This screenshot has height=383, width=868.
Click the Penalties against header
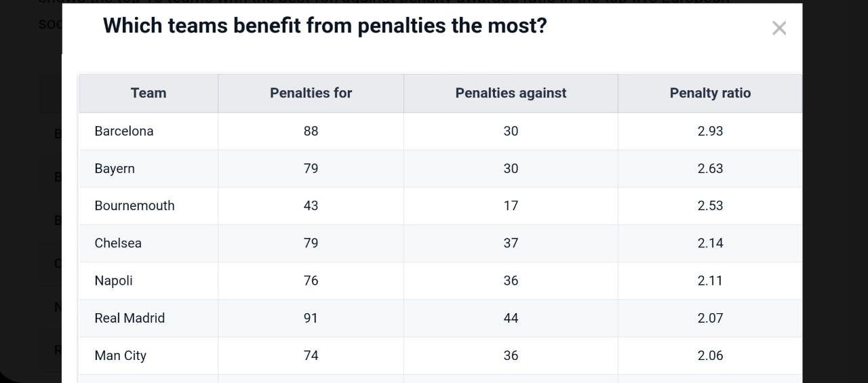click(x=511, y=94)
